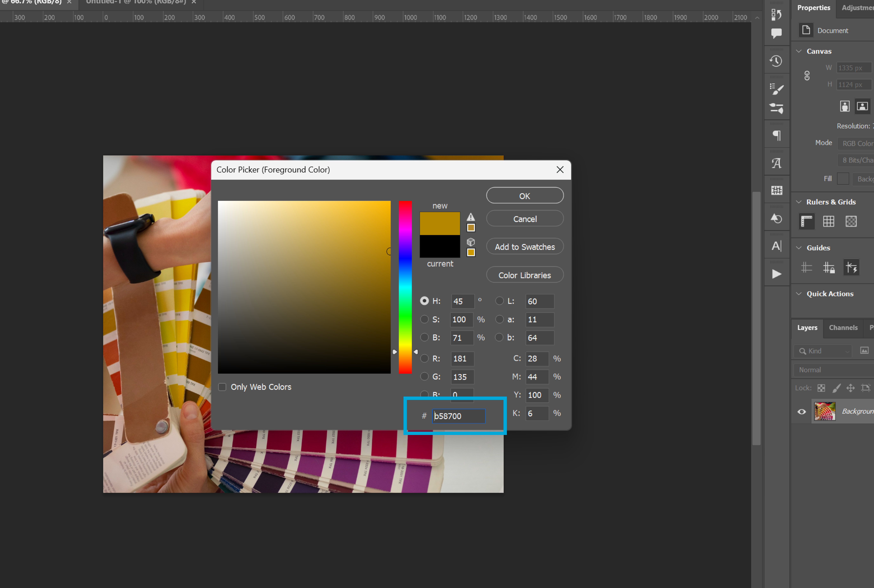874x588 pixels.
Task: Select the R red radio button
Action: tap(424, 358)
